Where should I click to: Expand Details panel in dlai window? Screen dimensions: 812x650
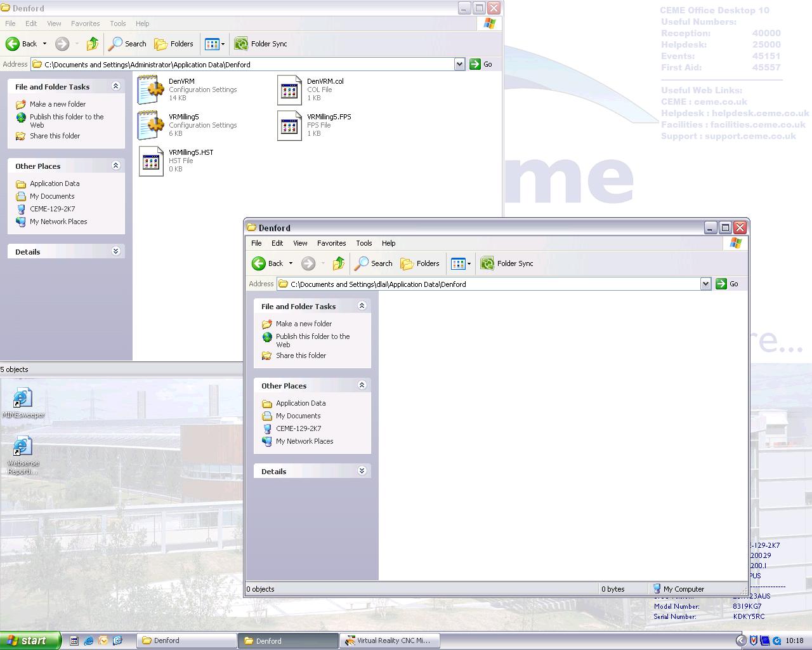[x=362, y=471]
